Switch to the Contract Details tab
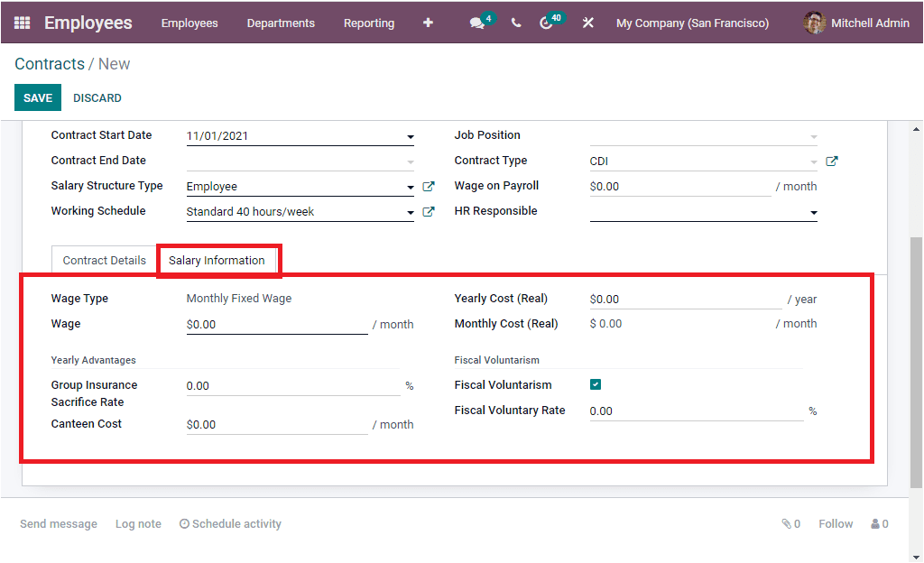The width and height of the screenshot is (924, 563). (x=104, y=260)
